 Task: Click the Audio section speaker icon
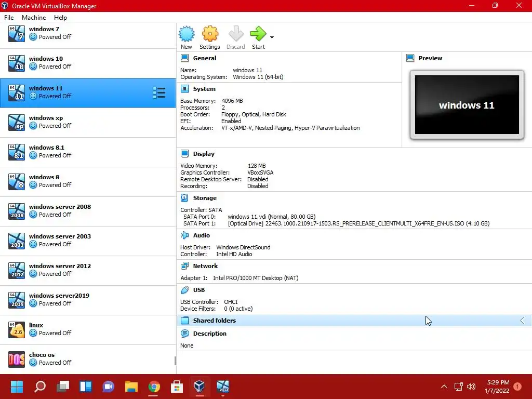(184, 235)
